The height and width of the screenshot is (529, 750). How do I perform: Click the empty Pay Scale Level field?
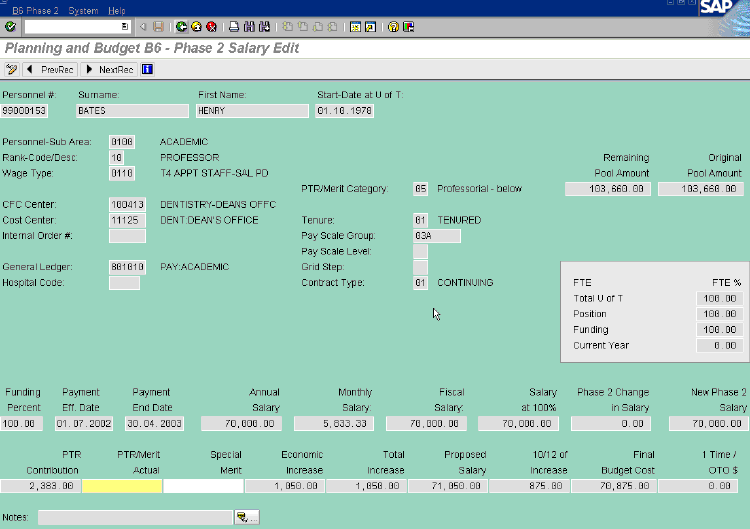[420, 252]
